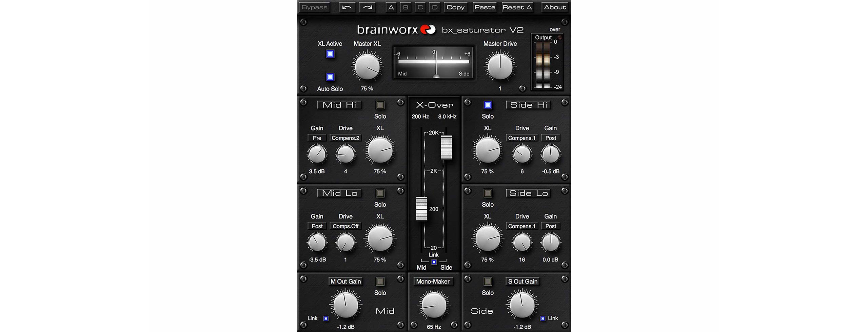
Task: Click the Copy button
Action: click(x=455, y=7)
